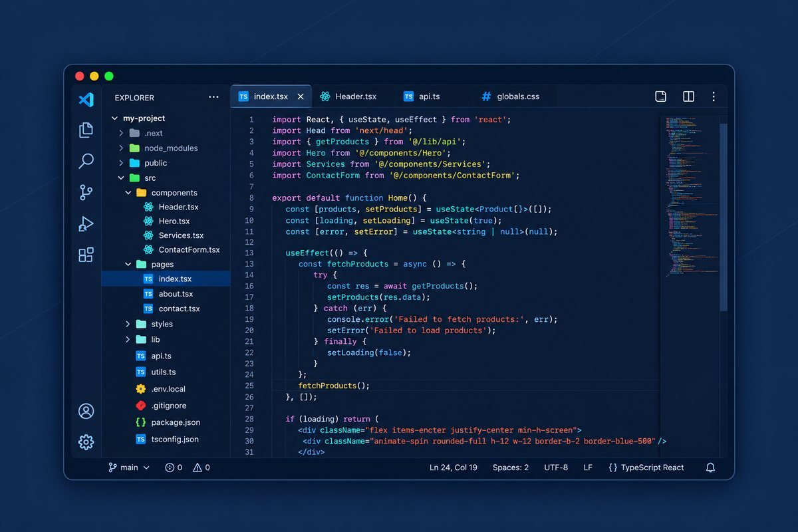Click the React icon next to Header.tsx in the tree
Screen dimensions: 798x532
148,207
